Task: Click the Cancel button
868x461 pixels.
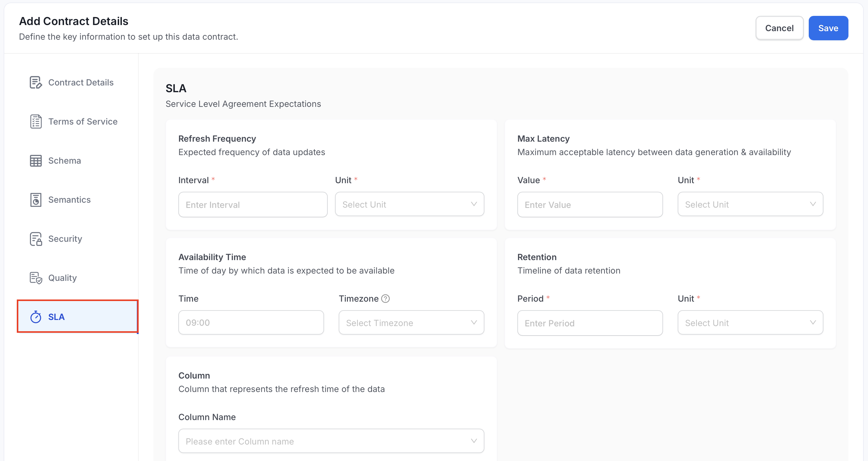Action: pos(779,28)
